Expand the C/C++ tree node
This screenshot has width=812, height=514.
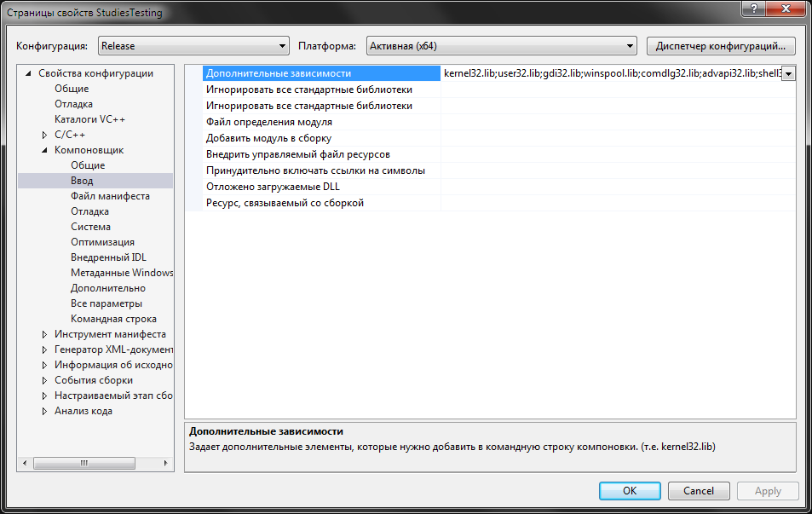point(45,135)
